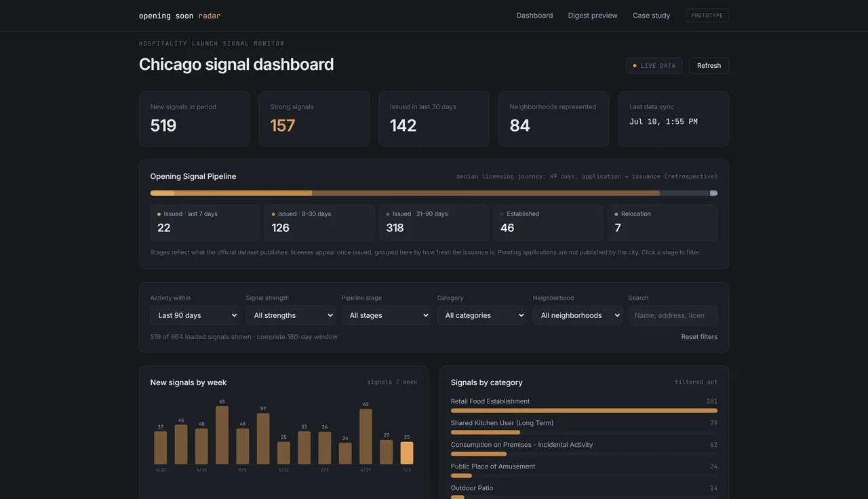Click the weekly bar labeled 62

point(366,437)
